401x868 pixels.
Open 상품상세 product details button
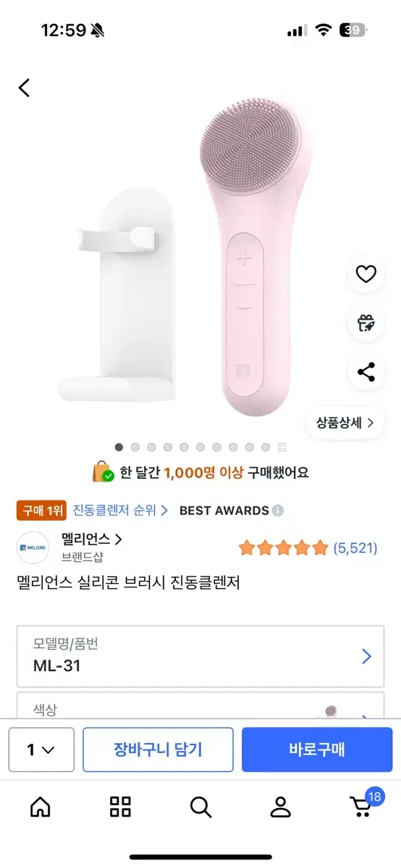pyautogui.click(x=345, y=422)
